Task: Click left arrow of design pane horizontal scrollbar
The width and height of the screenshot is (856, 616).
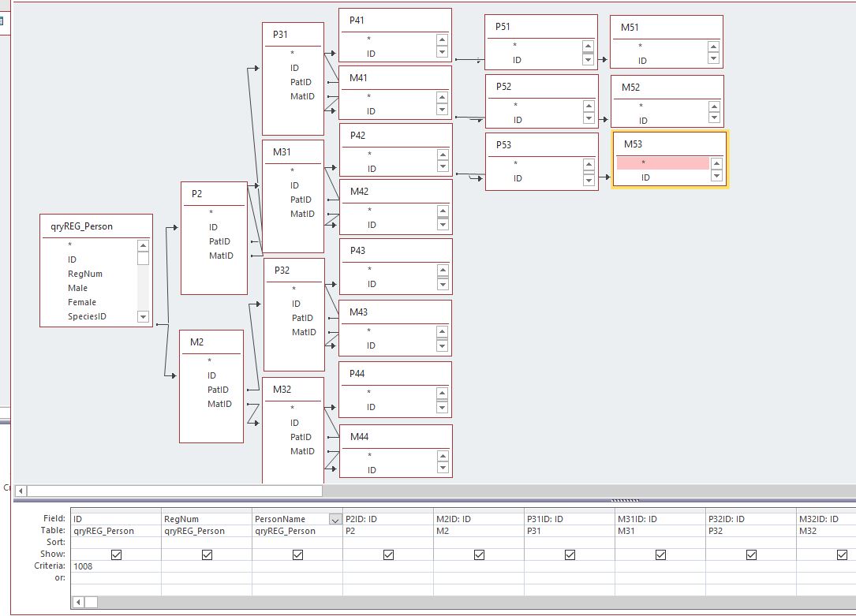Action: tap(21, 491)
